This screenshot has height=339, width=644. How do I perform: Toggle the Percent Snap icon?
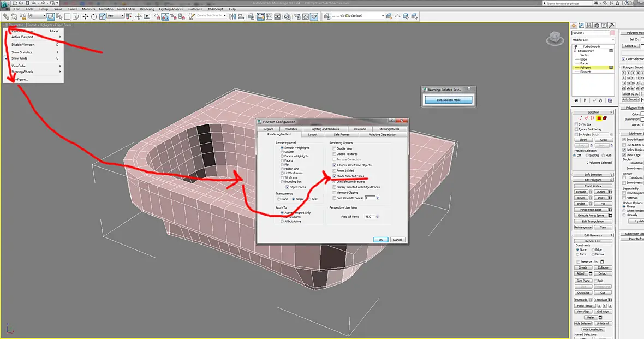pos(174,16)
